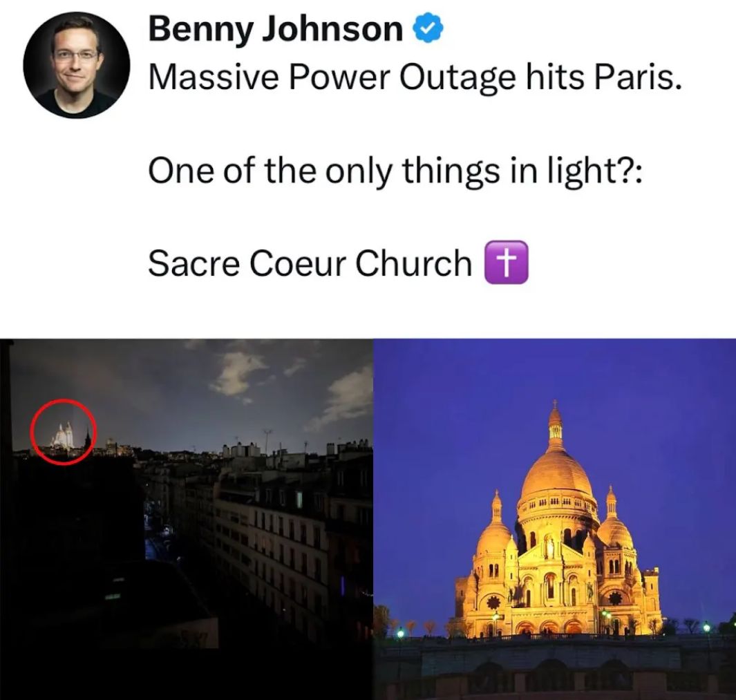736x700 pixels.
Task: Select the "One of the only things in light?:" line
Action: point(395,170)
